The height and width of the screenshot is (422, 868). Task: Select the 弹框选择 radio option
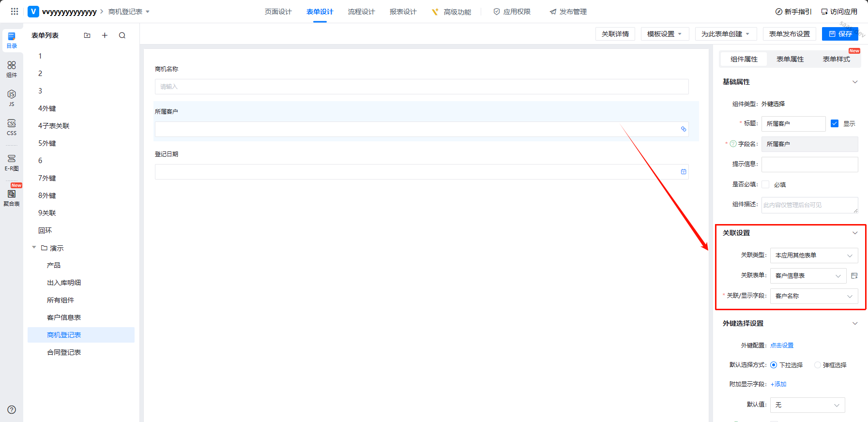coord(818,365)
